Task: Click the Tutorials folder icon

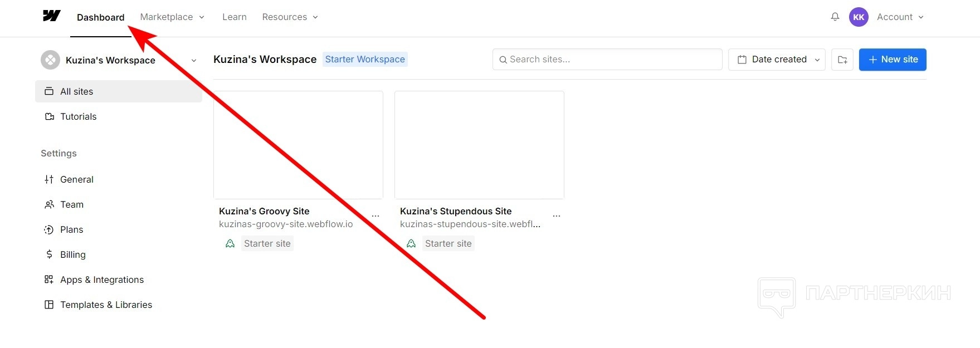Action: pyautogui.click(x=49, y=116)
